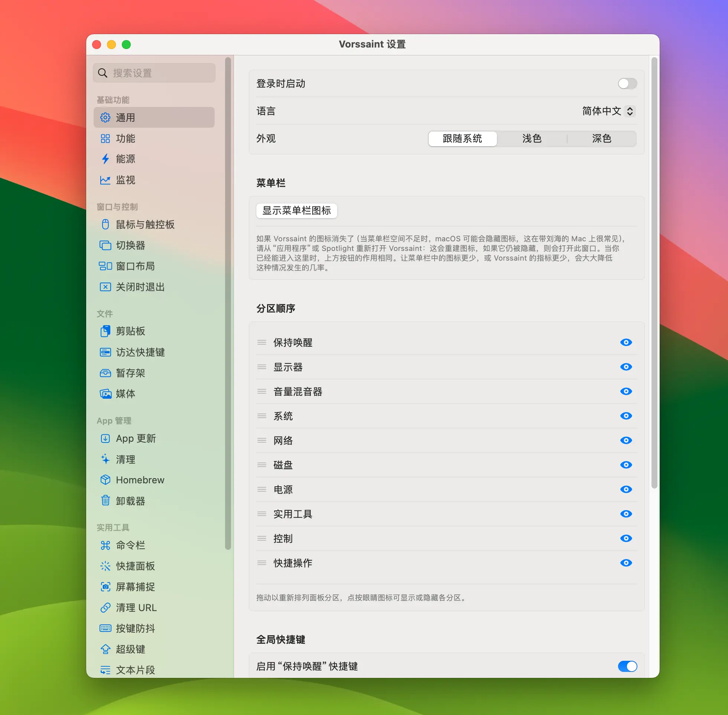
Task: Click the drag handle of 电源 row
Action: [x=262, y=489]
